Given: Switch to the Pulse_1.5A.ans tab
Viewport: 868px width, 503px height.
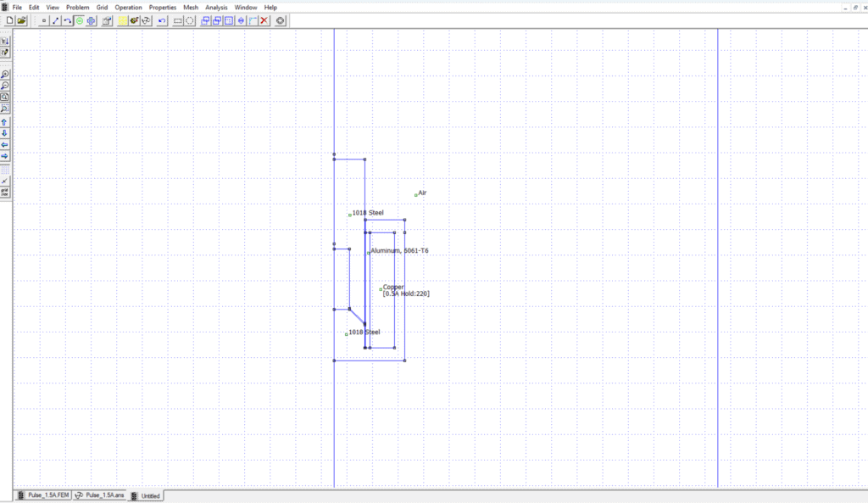Looking at the screenshot, I should [100, 495].
